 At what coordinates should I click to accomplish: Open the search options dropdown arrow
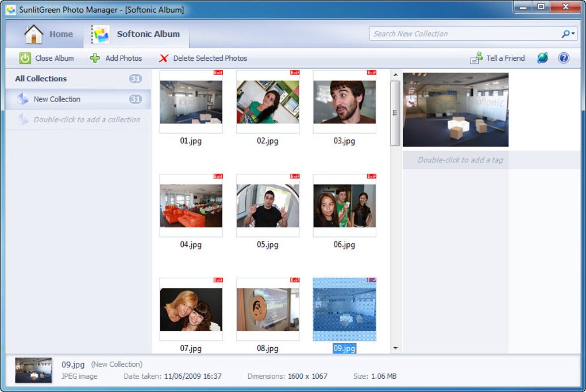click(x=572, y=34)
